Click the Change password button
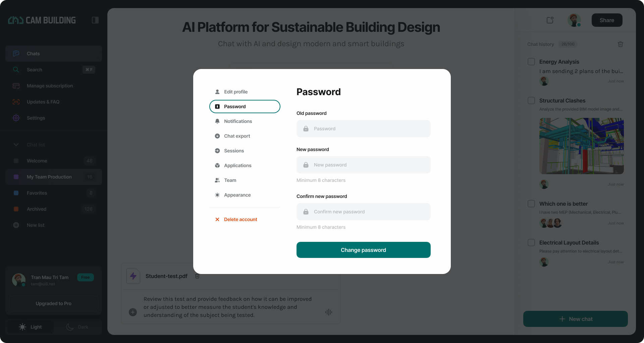The height and width of the screenshot is (343, 644). pos(364,250)
